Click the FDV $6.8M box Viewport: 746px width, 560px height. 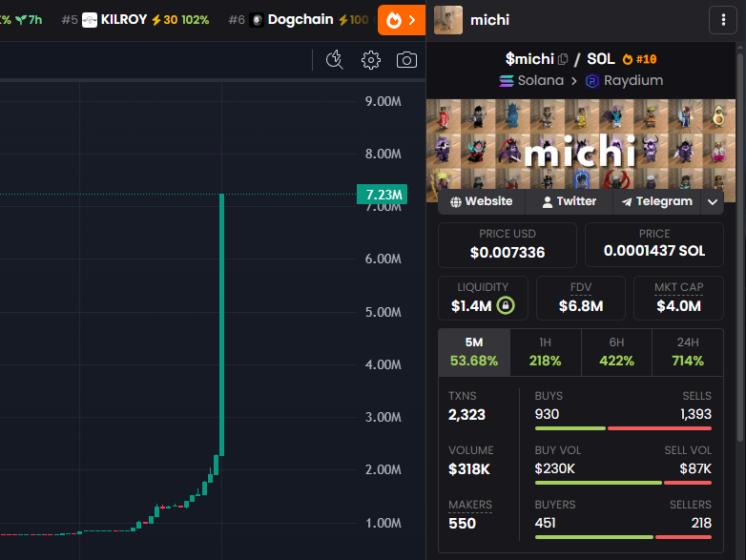pos(581,298)
